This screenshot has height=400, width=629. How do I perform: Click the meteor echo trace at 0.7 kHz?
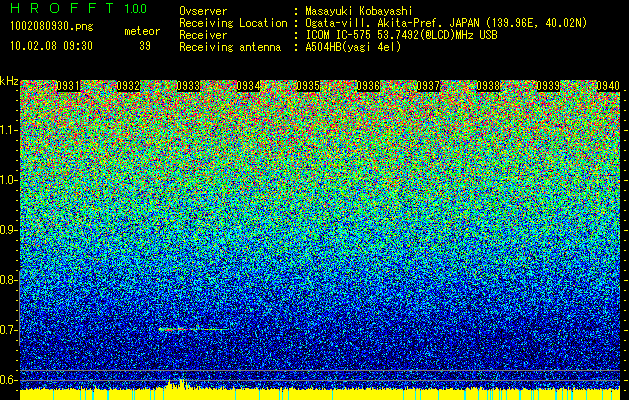coord(194,329)
